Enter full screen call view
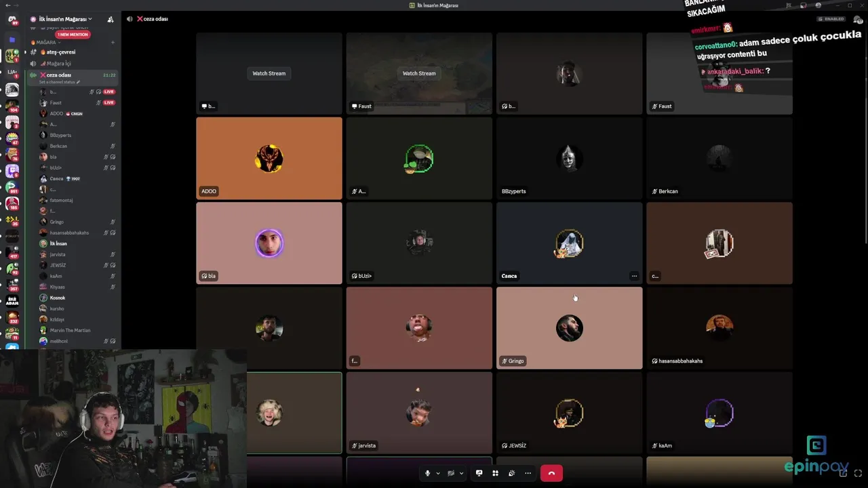This screenshot has width=868, height=488. (858, 473)
